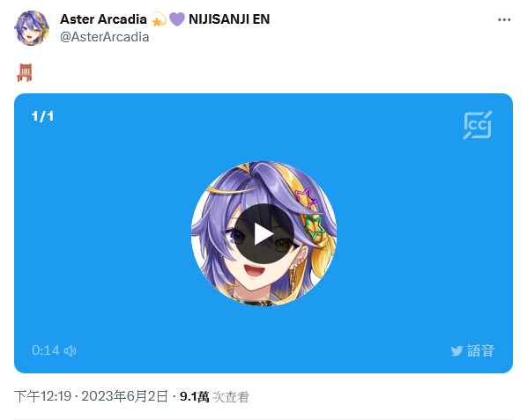Click the 語音 voice label
Screen dimensions: 527x420
click(x=480, y=350)
